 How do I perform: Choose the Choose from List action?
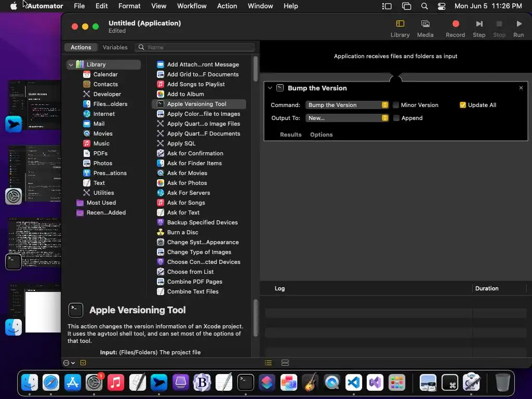tap(190, 272)
